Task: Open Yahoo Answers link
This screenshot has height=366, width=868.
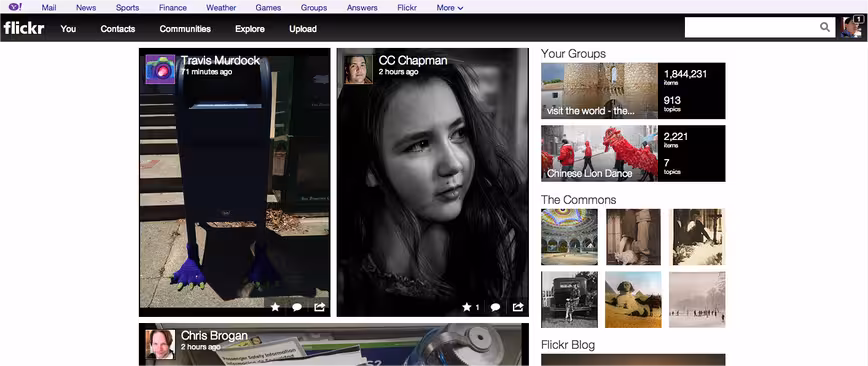Action: pos(362,8)
